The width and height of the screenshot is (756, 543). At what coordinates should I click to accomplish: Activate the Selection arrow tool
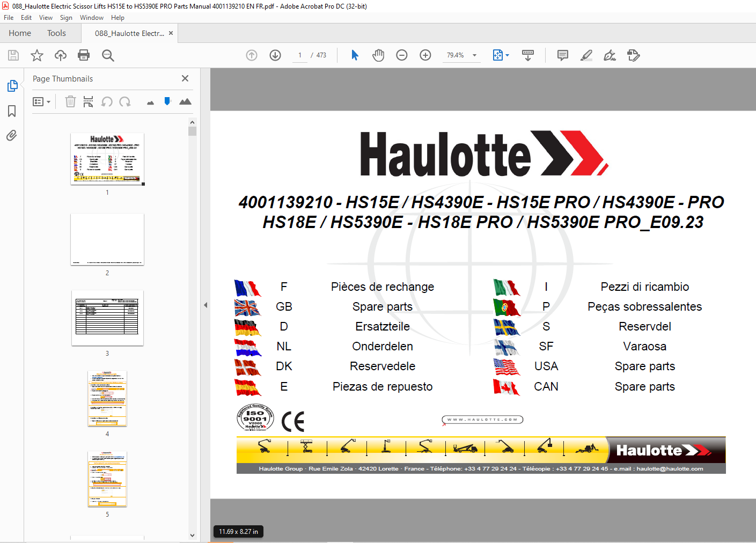[355, 55]
